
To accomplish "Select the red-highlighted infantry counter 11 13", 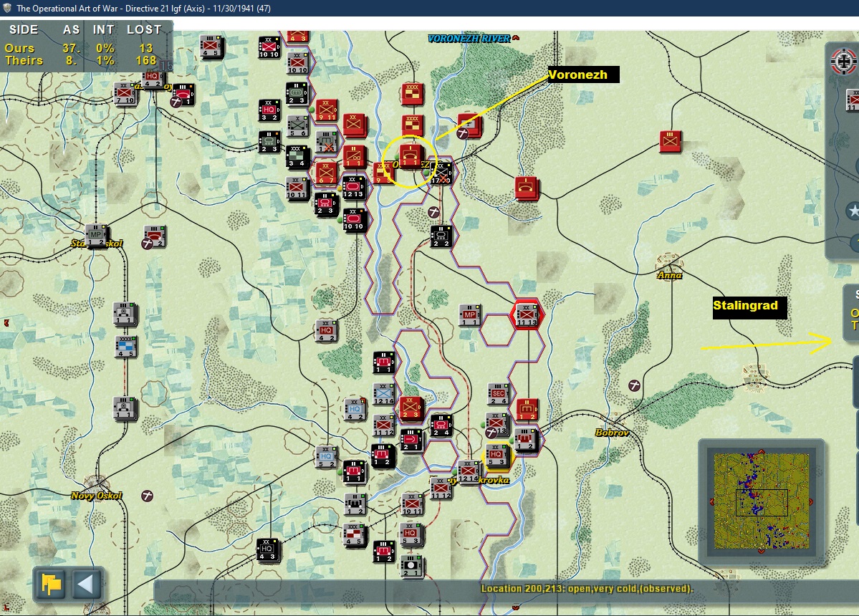I will (x=527, y=315).
